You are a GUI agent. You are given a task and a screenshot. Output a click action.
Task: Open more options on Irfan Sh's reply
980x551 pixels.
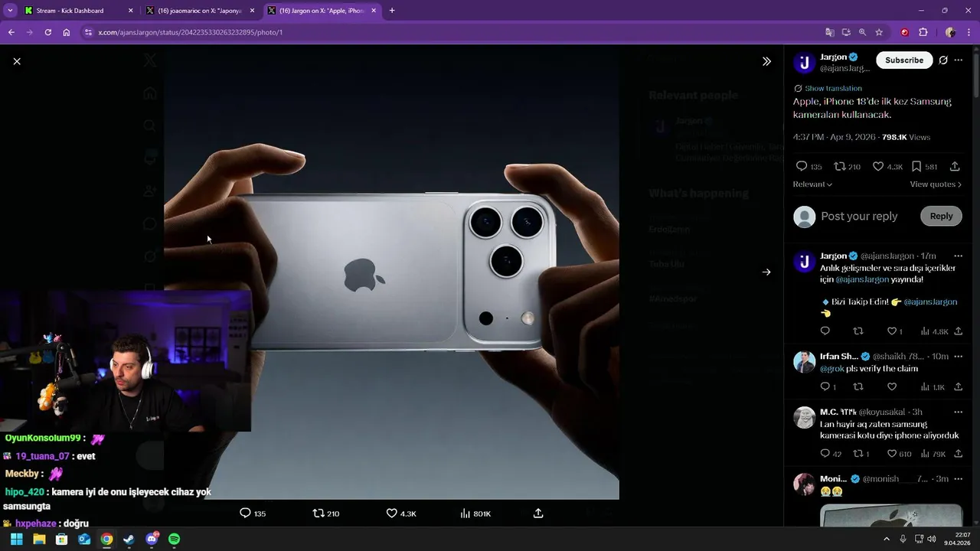[x=959, y=356]
